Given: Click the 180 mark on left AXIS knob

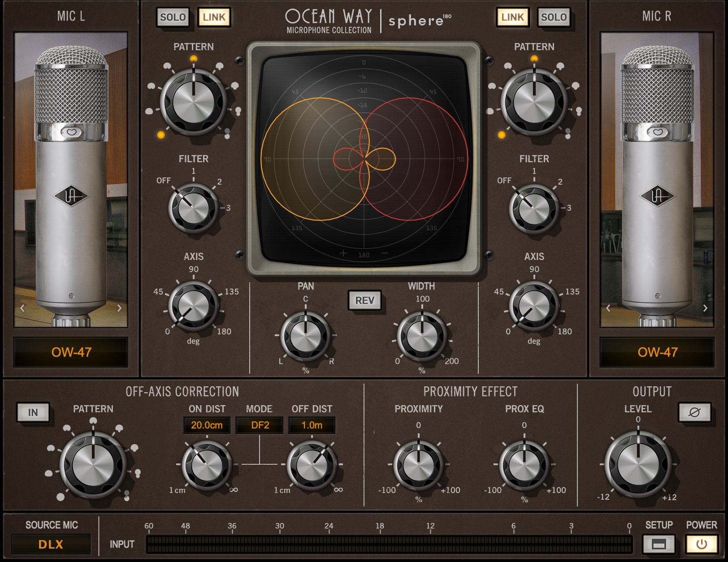Looking at the screenshot, I should coord(224,332).
